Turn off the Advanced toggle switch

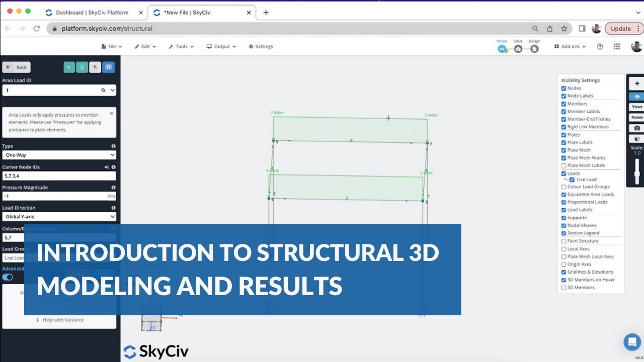pos(8,277)
